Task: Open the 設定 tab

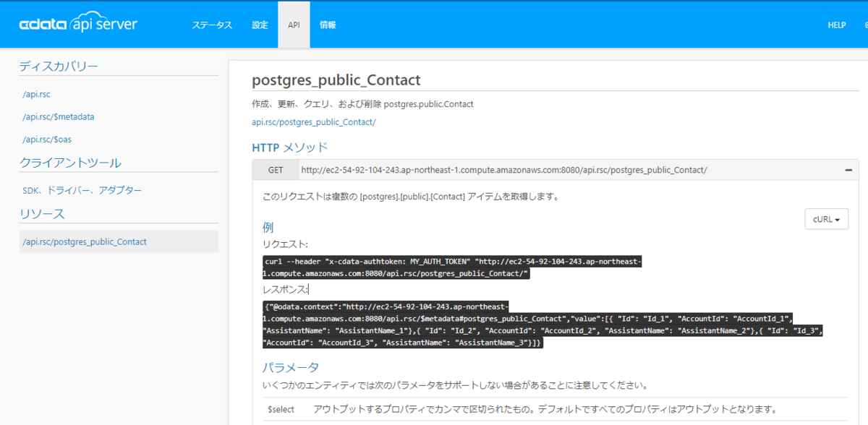Action: (x=260, y=25)
